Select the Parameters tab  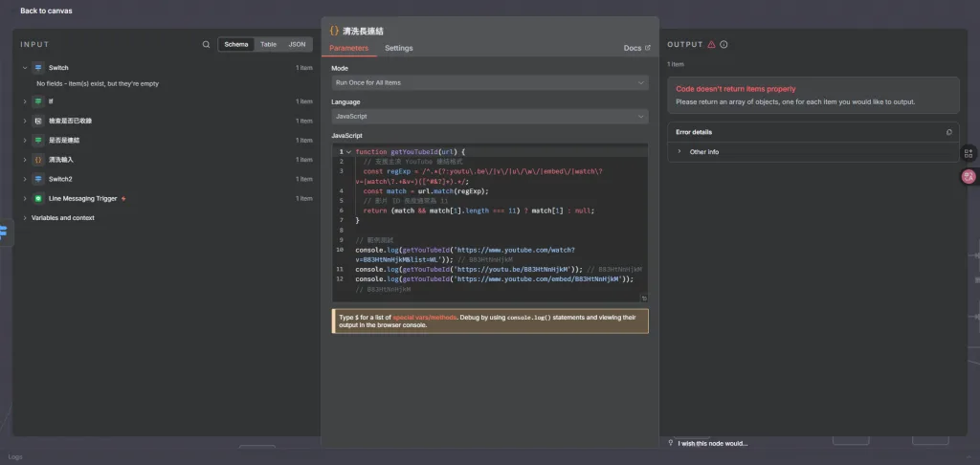[x=348, y=48]
